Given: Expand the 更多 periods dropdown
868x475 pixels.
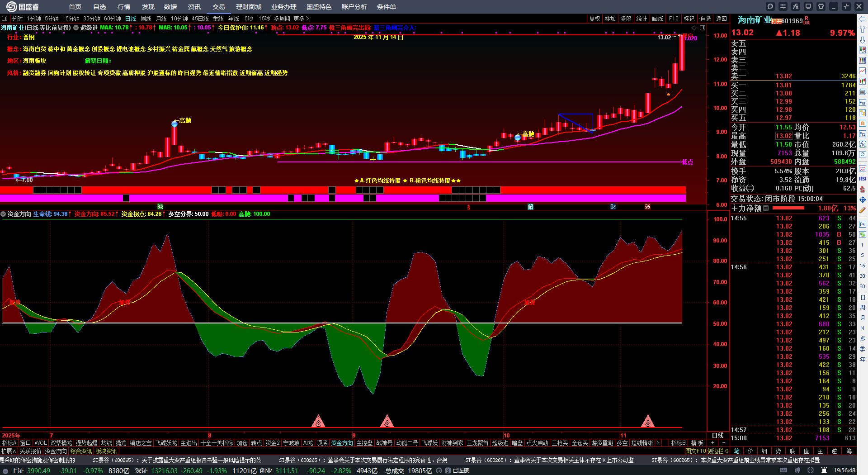Looking at the screenshot, I should point(302,19).
